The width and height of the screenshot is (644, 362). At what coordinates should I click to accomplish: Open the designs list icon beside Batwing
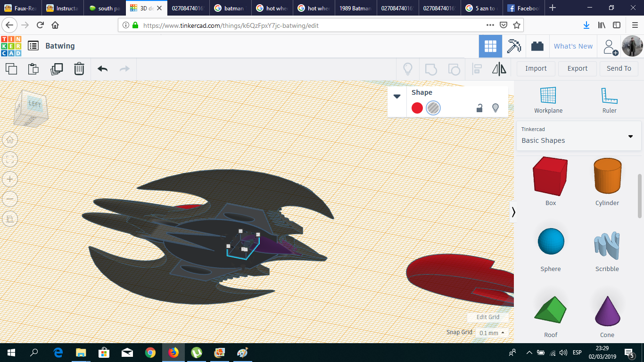pyautogui.click(x=33, y=46)
